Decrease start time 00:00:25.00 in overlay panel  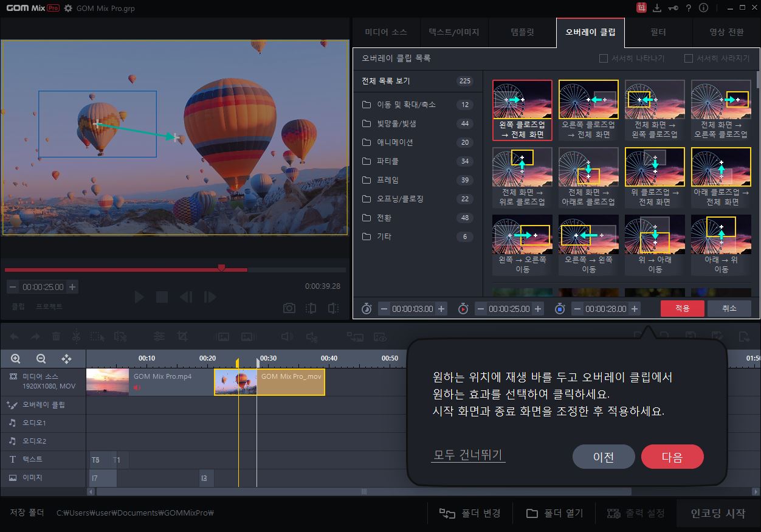click(x=481, y=309)
